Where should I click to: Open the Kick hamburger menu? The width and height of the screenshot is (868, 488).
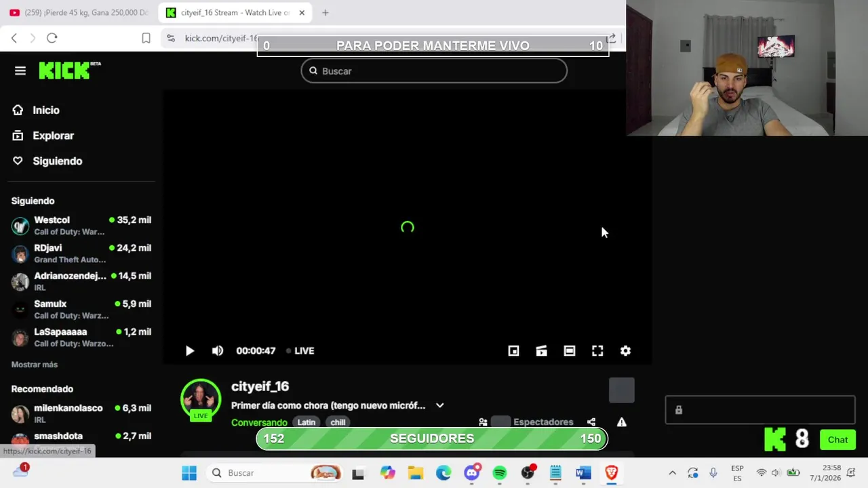(20, 70)
